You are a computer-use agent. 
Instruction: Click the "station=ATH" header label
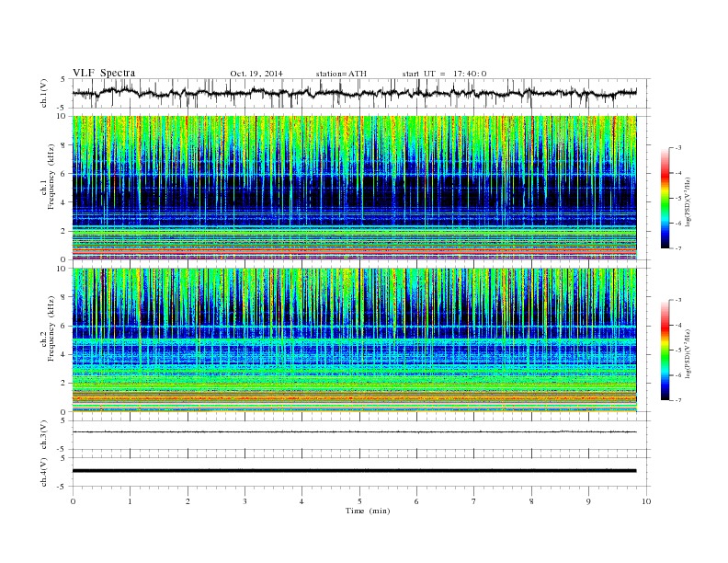[341, 74]
